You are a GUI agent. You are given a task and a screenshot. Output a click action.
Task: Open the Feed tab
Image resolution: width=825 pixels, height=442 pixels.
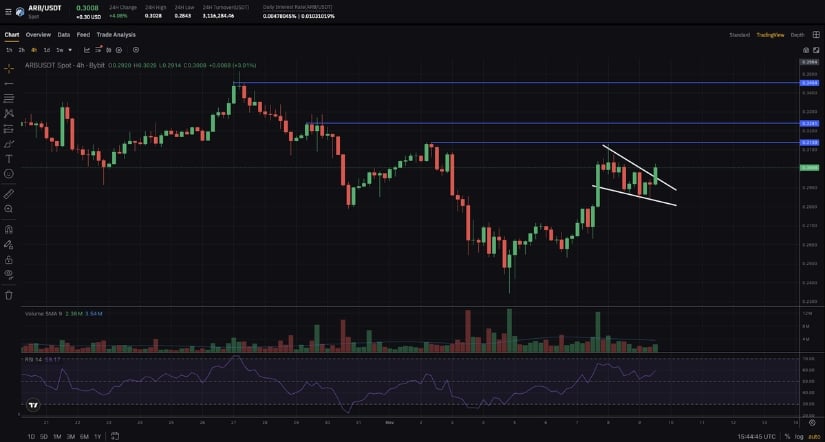(83, 35)
